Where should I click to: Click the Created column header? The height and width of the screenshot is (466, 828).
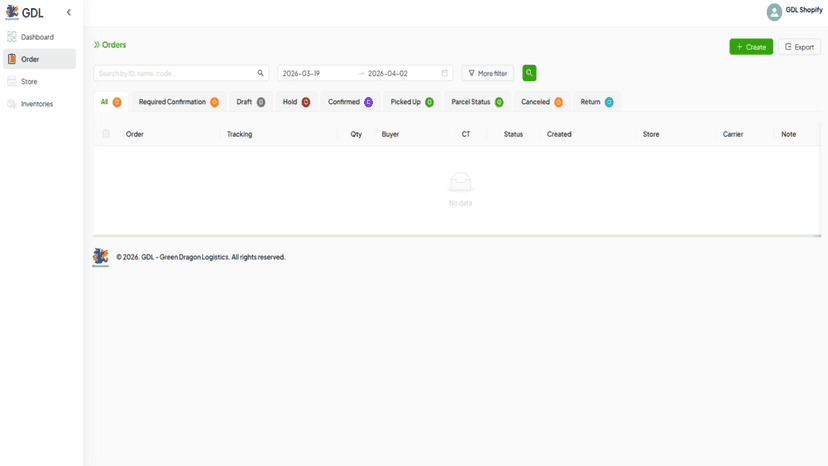pos(559,134)
